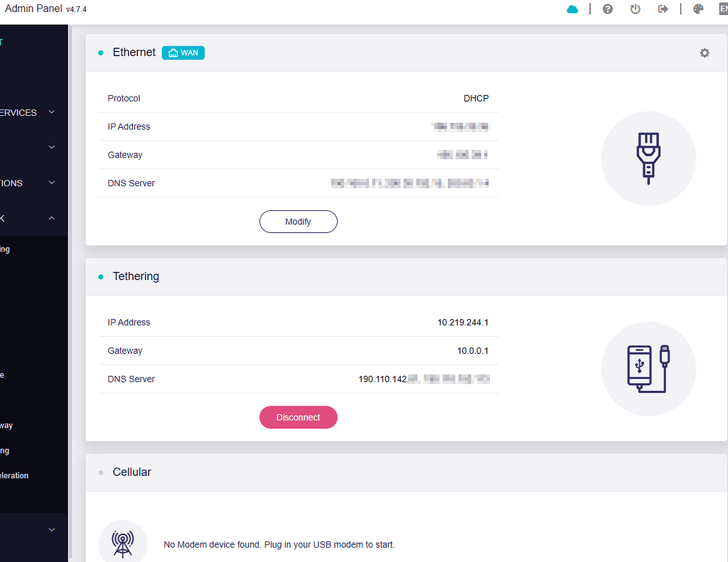
Task: Click the WAN badge next to Ethernet
Action: 183,53
